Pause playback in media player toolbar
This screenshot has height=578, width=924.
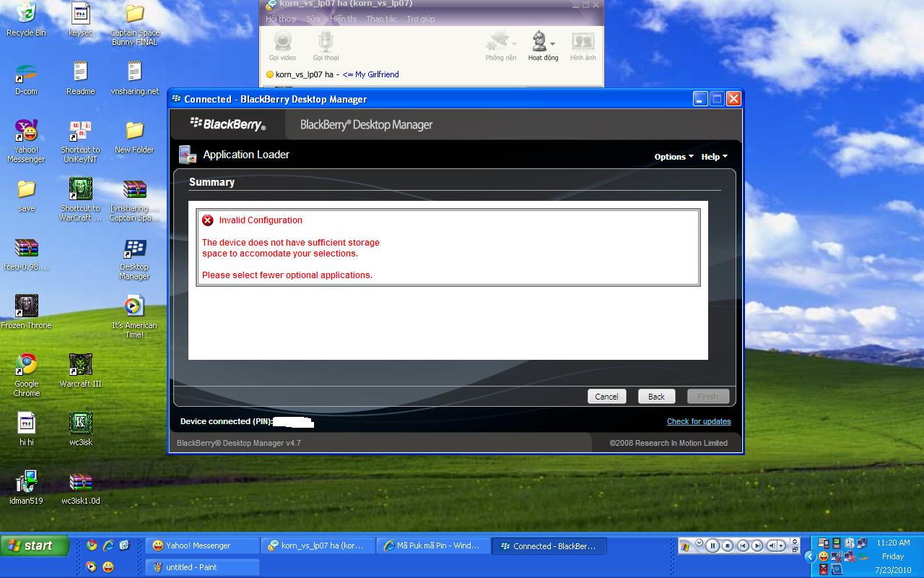(x=712, y=546)
